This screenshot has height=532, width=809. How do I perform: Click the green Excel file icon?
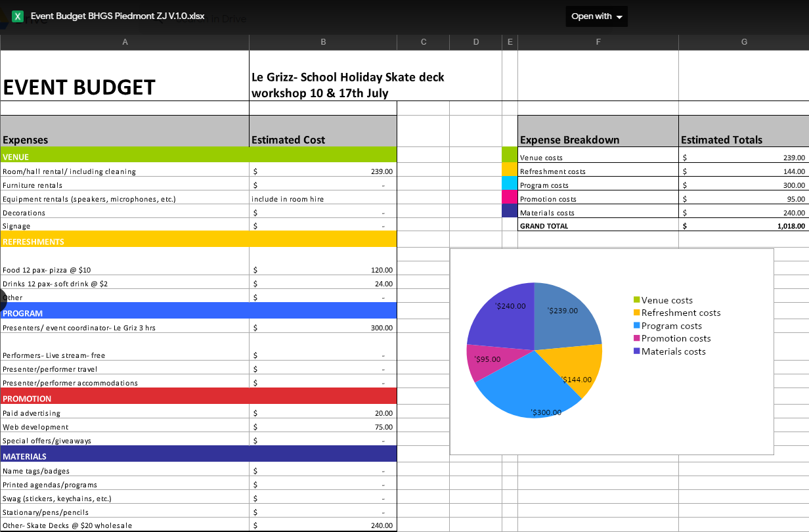(18, 16)
